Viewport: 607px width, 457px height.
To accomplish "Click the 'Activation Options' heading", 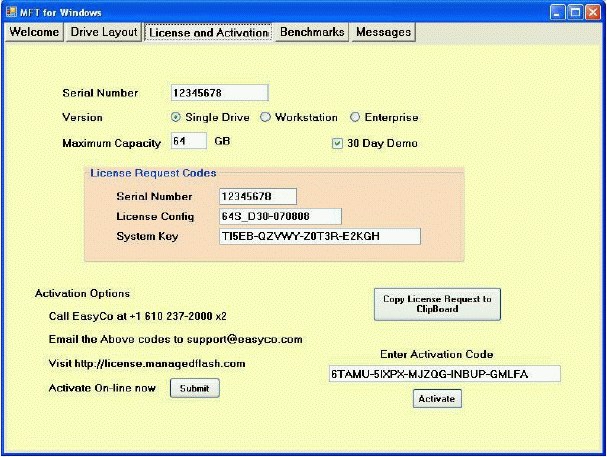I will point(82,293).
